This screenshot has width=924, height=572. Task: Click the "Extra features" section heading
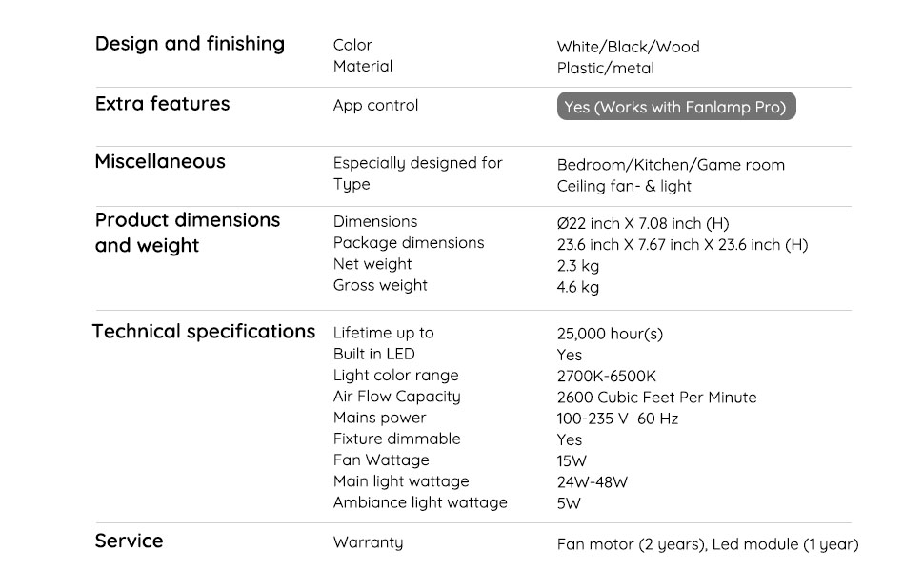[x=162, y=104]
